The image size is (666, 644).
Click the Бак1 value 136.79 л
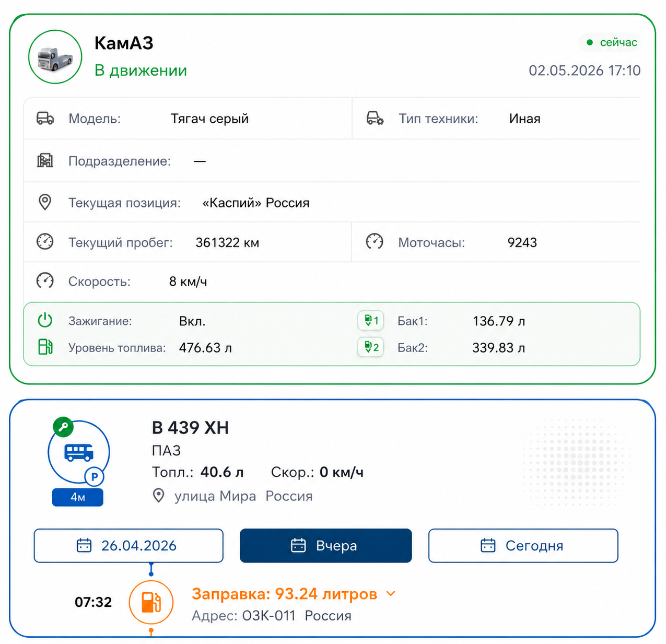point(499,321)
